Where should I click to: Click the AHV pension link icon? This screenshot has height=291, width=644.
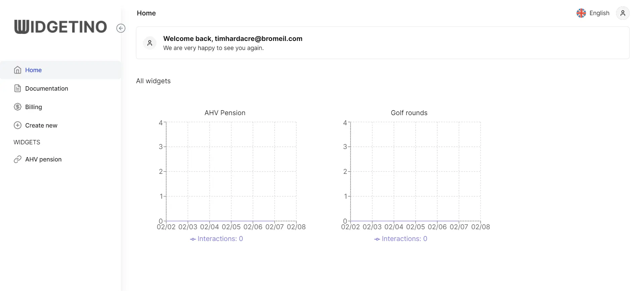17,159
